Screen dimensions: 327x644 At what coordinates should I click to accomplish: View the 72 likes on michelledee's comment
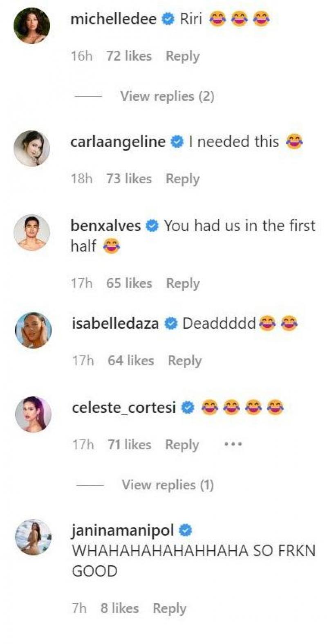point(129,56)
